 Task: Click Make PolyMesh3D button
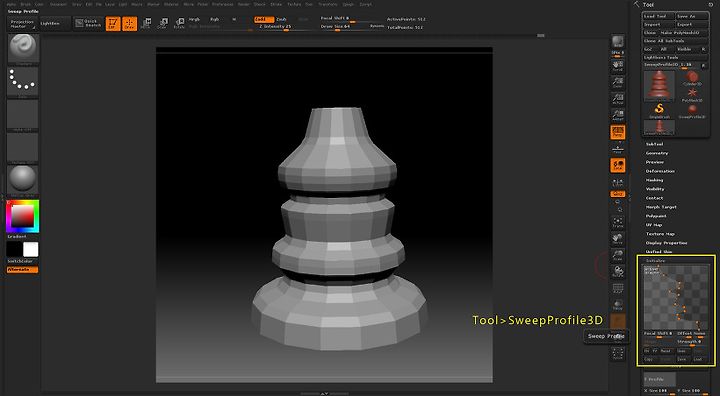tap(683, 33)
